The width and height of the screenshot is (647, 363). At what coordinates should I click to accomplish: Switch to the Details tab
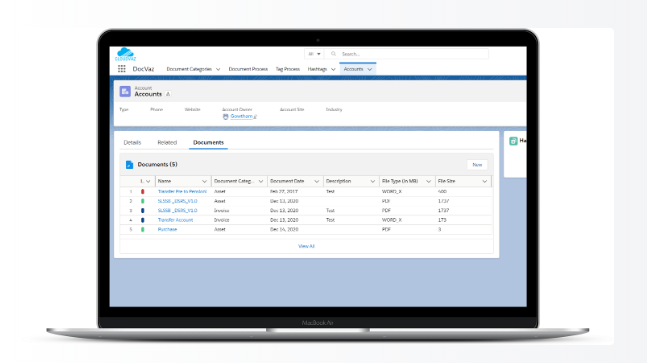tap(132, 142)
